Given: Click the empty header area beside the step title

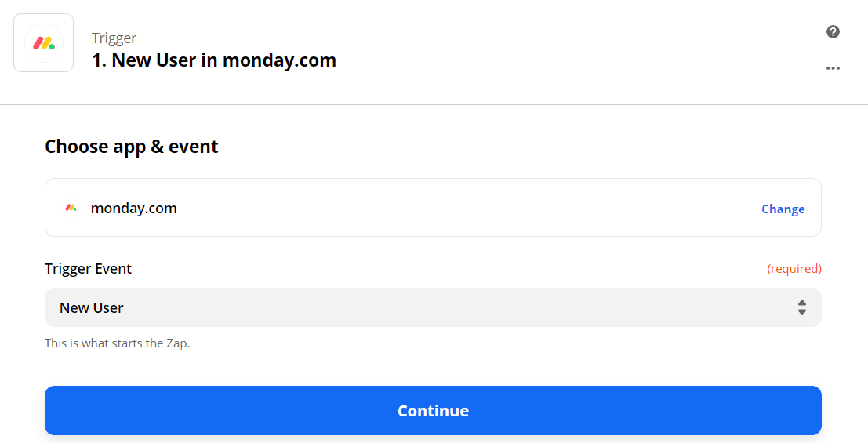Looking at the screenshot, I should pyautogui.click(x=580, y=51).
